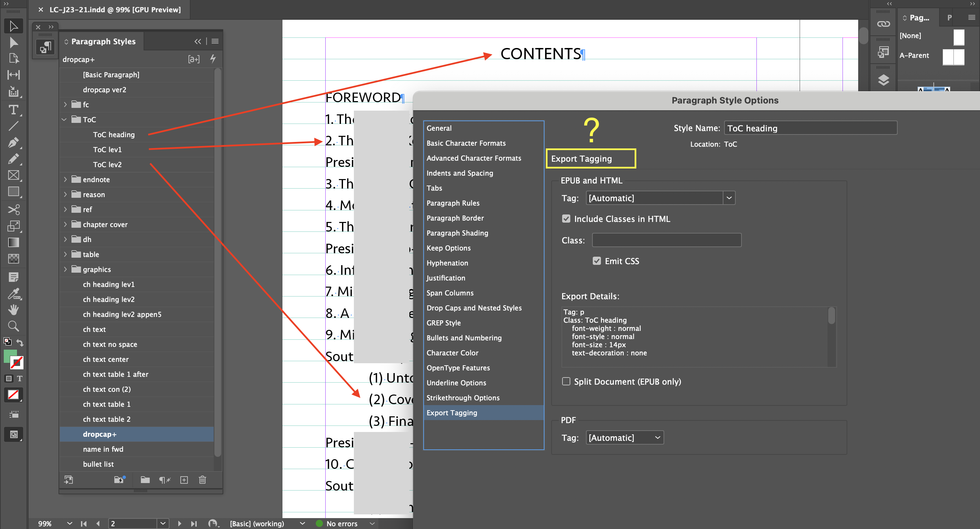980x529 pixels.
Task: Select the Hand tool
Action: [x=14, y=309]
